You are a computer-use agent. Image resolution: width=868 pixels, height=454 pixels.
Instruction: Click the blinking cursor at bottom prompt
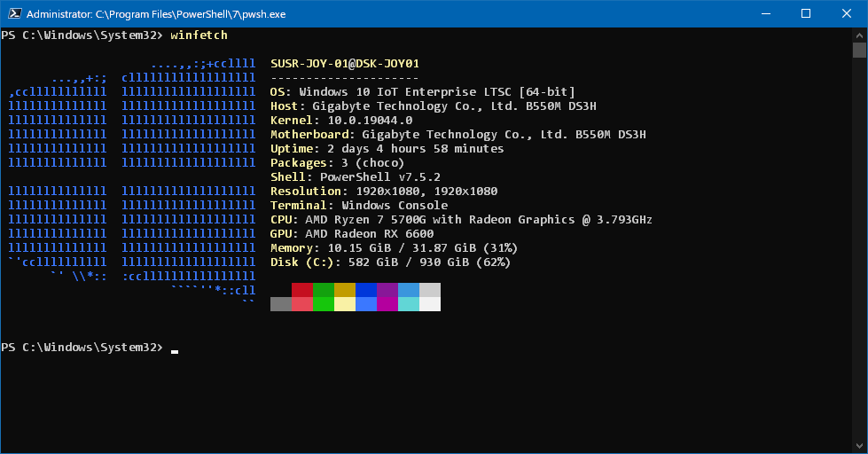tap(175, 351)
